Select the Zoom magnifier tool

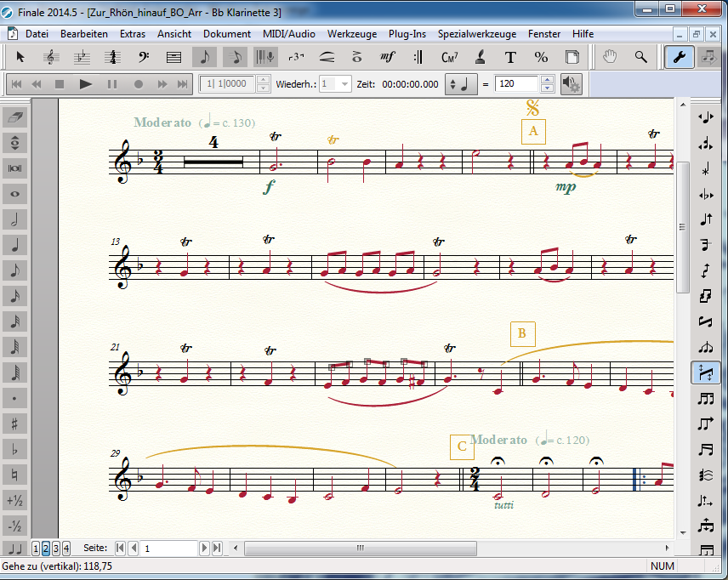click(640, 57)
